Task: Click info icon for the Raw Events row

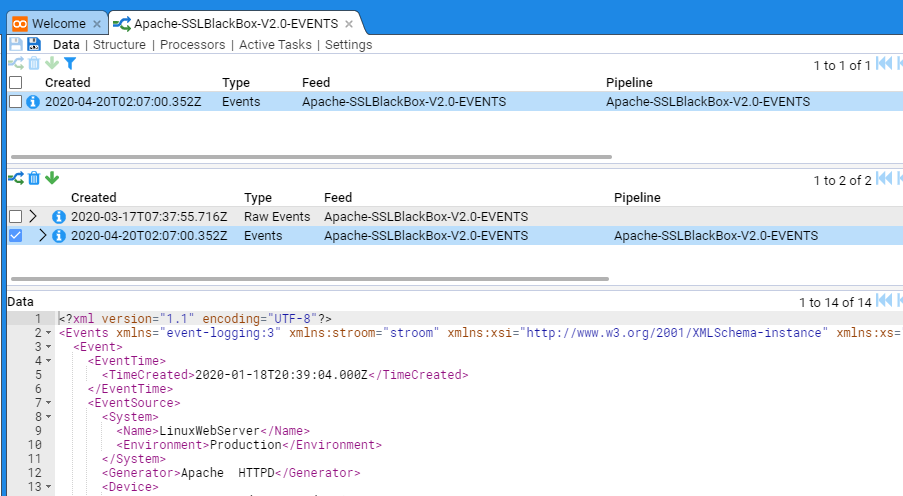Action: tap(58, 217)
